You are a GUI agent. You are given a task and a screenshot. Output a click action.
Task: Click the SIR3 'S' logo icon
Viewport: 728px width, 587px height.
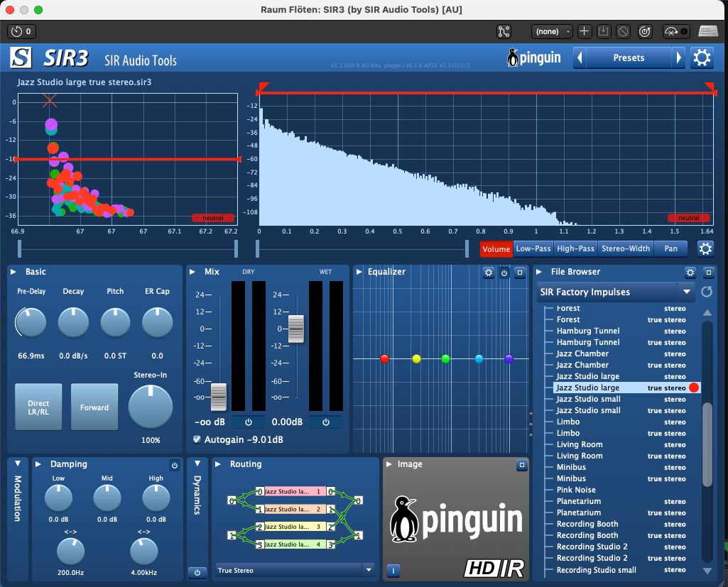21,58
